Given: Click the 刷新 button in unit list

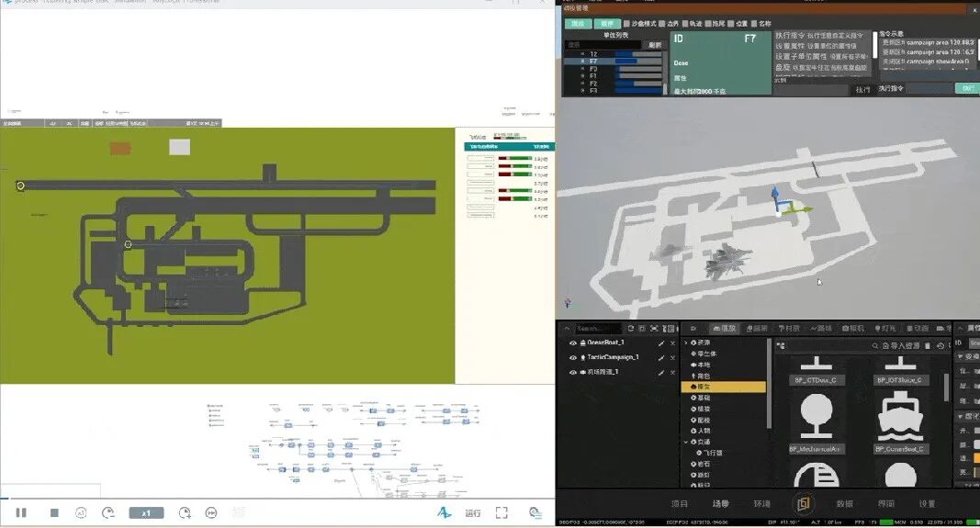Looking at the screenshot, I should 654,45.
